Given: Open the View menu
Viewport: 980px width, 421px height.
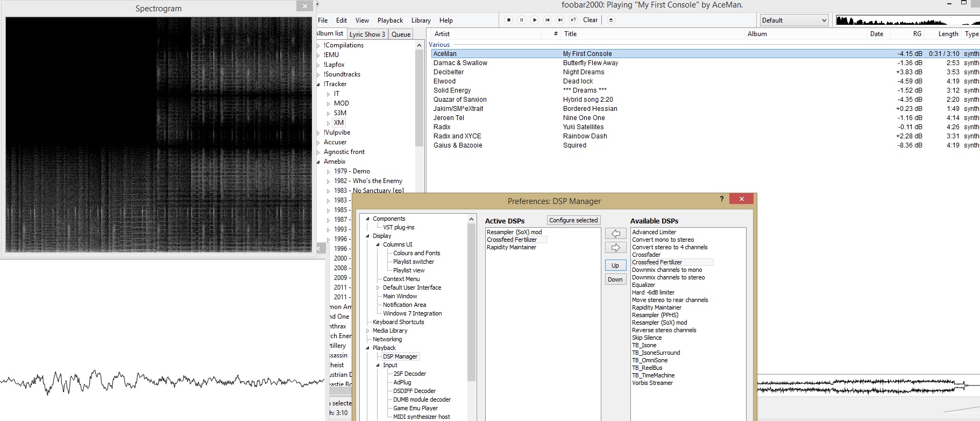Looking at the screenshot, I should tap(362, 20).
